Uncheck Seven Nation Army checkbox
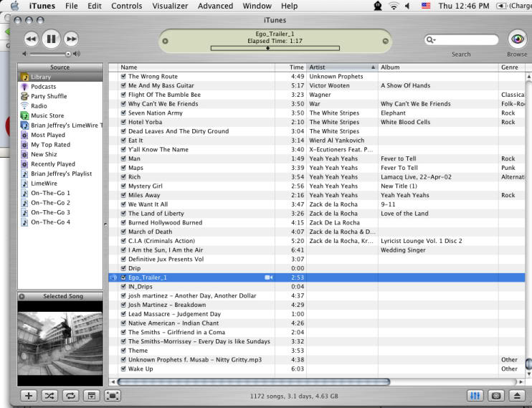The image size is (532, 408). [123, 113]
